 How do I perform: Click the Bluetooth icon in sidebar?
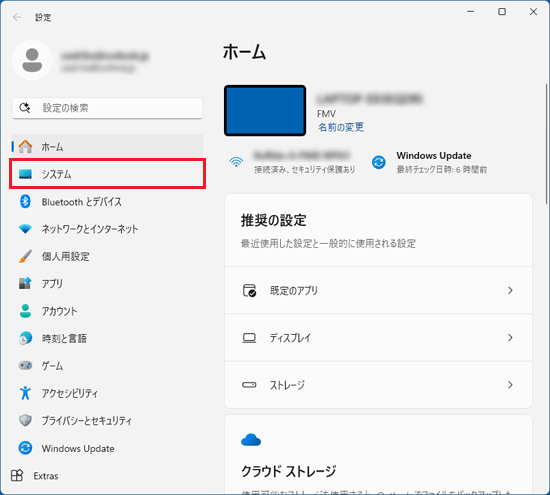(x=25, y=201)
